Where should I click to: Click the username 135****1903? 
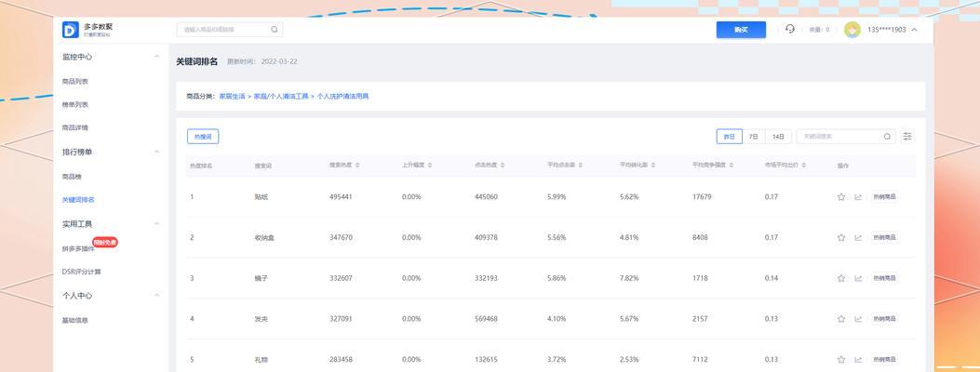point(887,30)
